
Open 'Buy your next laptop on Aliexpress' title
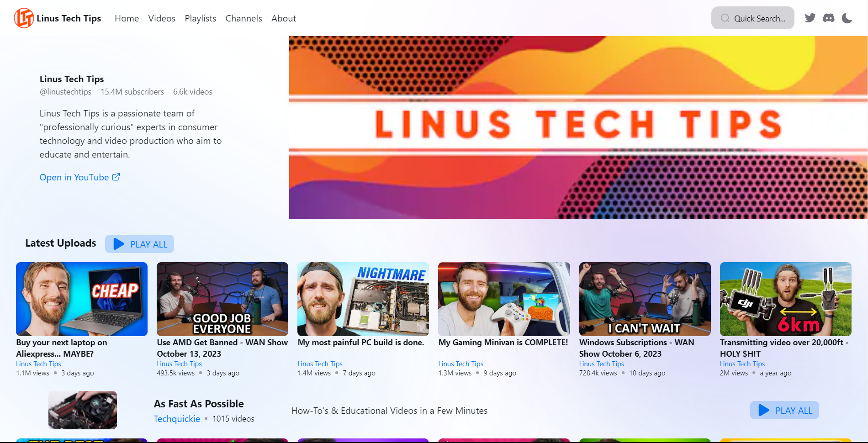click(62, 348)
